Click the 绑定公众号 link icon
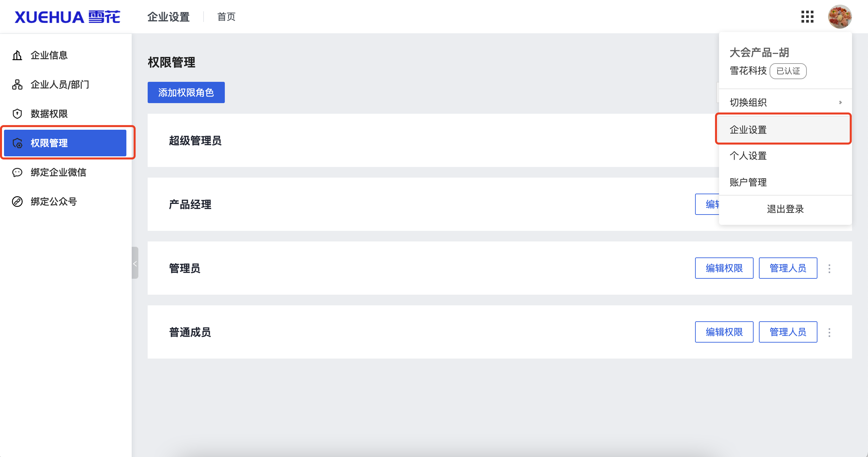Viewport: 868px width, 457px height. (x=17, y=202)
